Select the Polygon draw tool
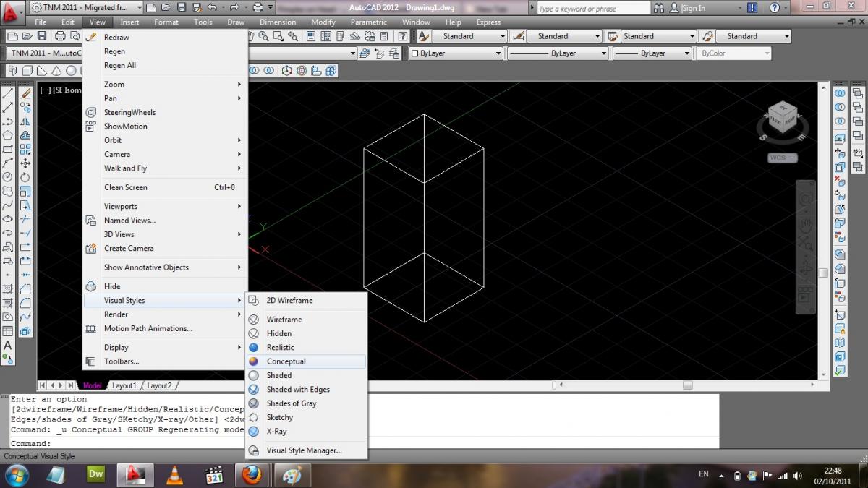Image resolution: width=868 pixels, height=488 pixels. [x=7, y=135]
